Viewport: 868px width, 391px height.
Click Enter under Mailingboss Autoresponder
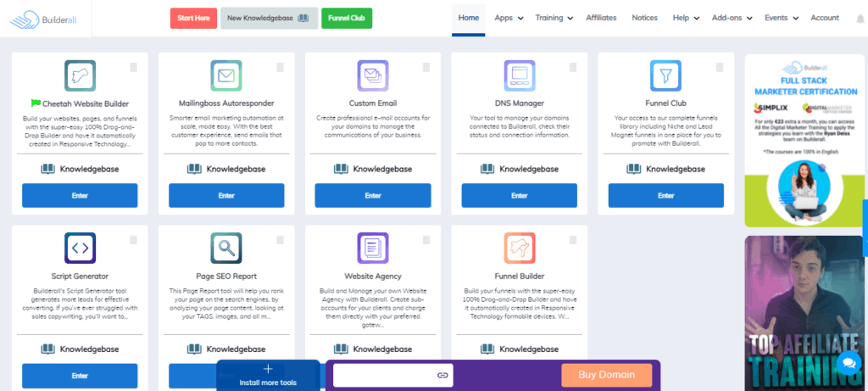(x=226, y=195)
